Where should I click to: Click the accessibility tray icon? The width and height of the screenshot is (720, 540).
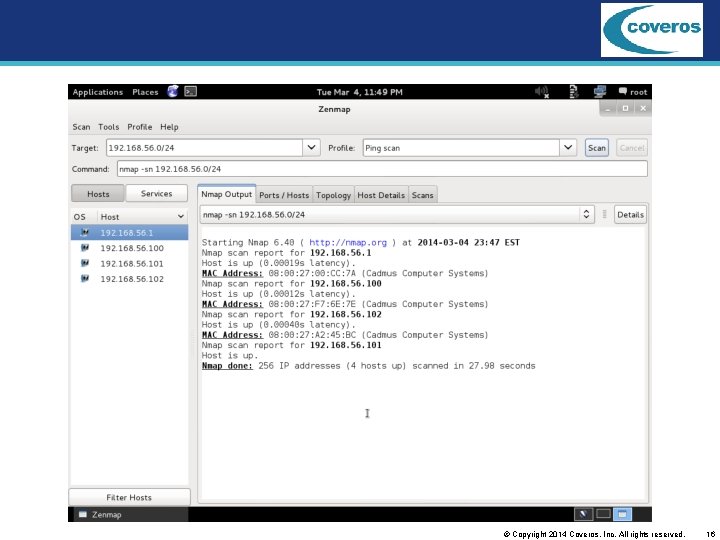pyautogui.click(x=574, y=91)
